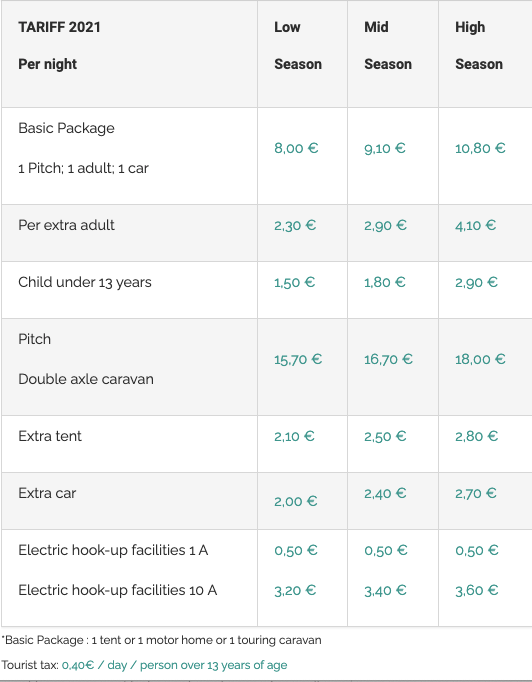Click the 10 A hook-up 3,20 € price

295,591
